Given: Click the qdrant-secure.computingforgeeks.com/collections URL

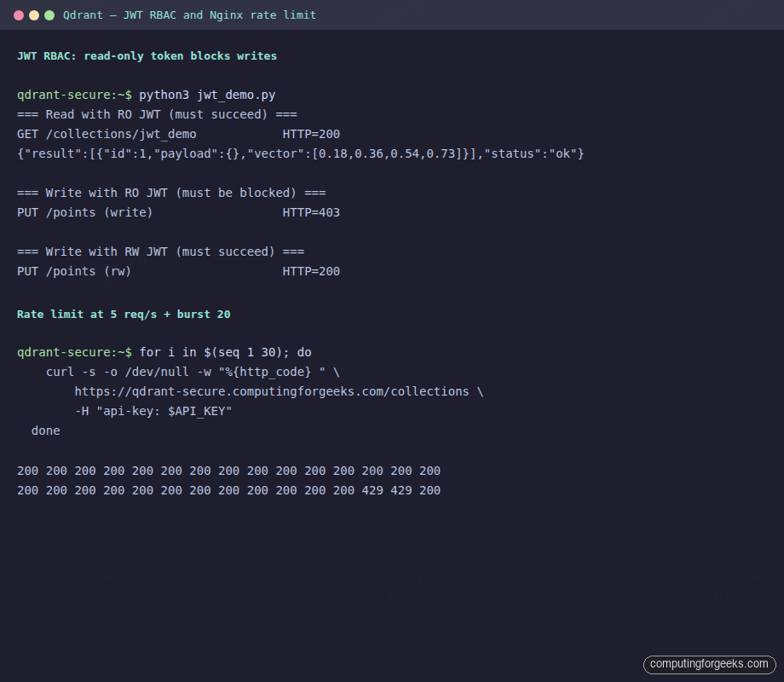Looking at the screenshot, I should tap(272, 391).
